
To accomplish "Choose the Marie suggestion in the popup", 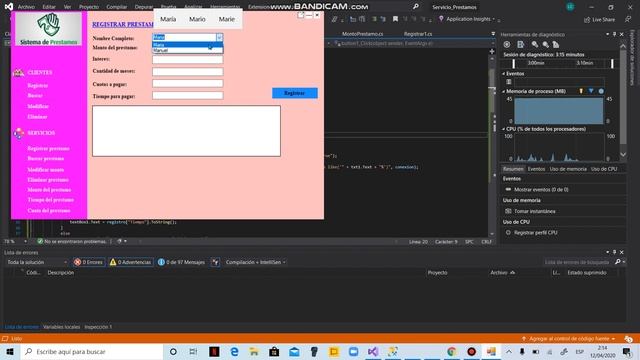I will 227,19.
